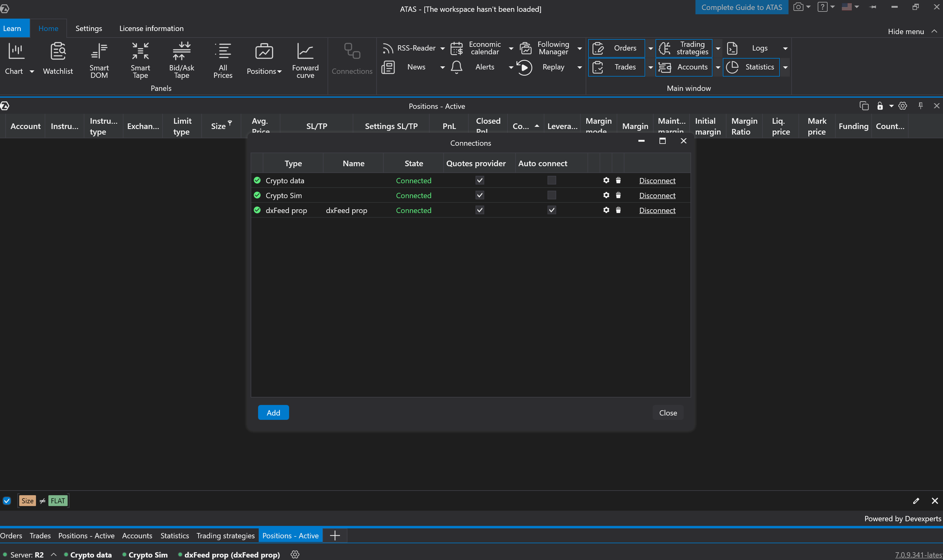Image resolution: width=943 pixels, height=560 pixels.
Task: Uncheck Quotes provider for Crypto Sim
Action: [480, 195]
